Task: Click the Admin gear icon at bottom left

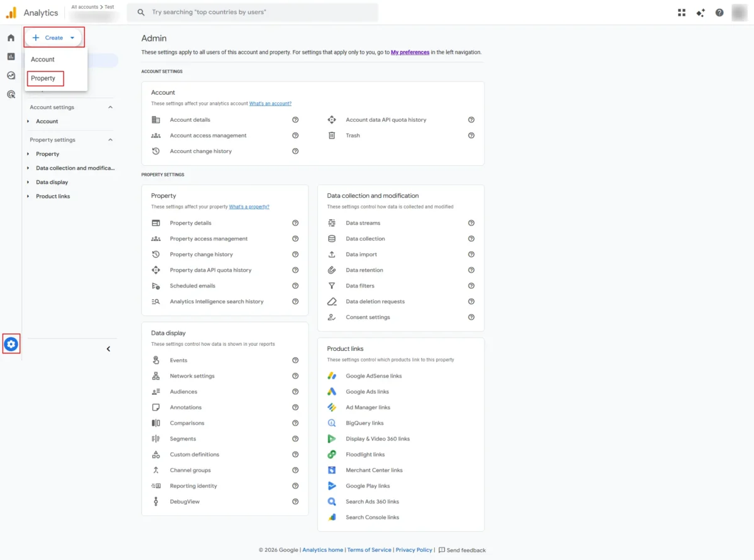Action: (x=11, y=343)
